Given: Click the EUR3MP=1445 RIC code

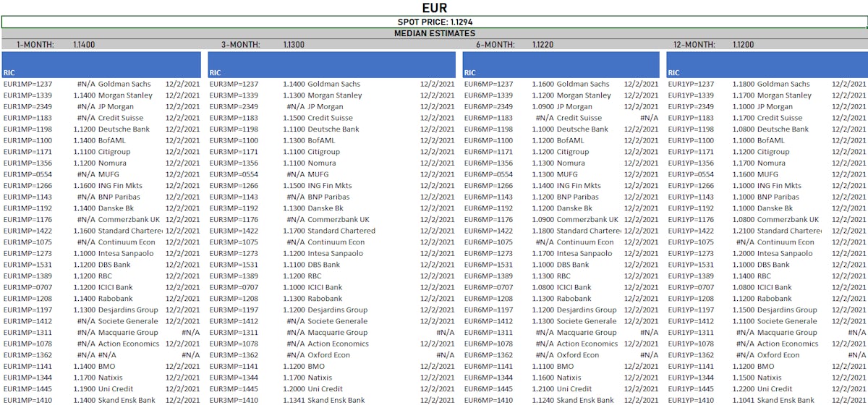Looking at the screenshot, I should [234, 388].
